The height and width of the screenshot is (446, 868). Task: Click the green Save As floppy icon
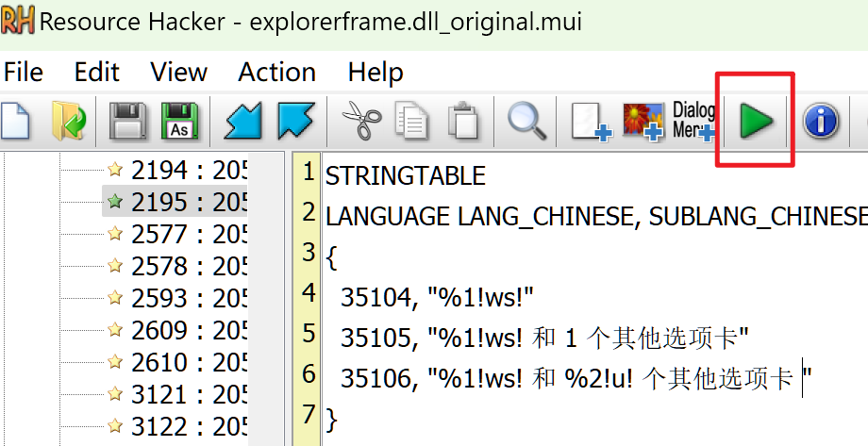(x=179, y=120)
